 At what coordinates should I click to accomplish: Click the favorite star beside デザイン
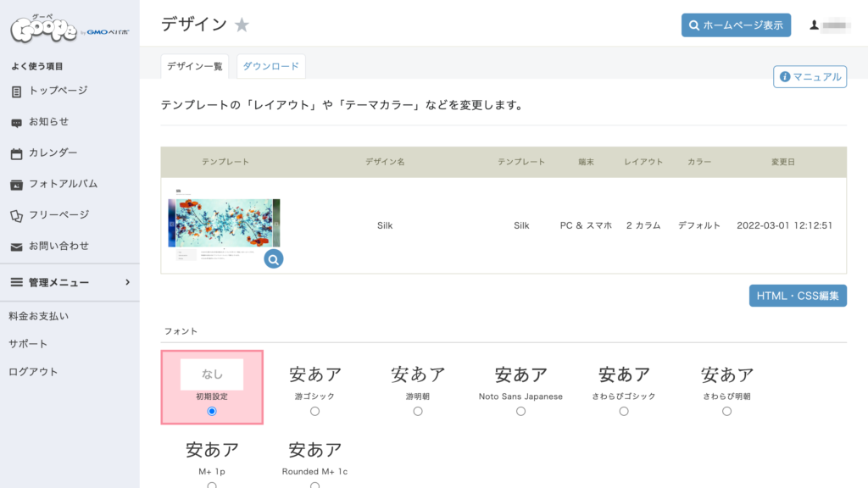[242, 25]
